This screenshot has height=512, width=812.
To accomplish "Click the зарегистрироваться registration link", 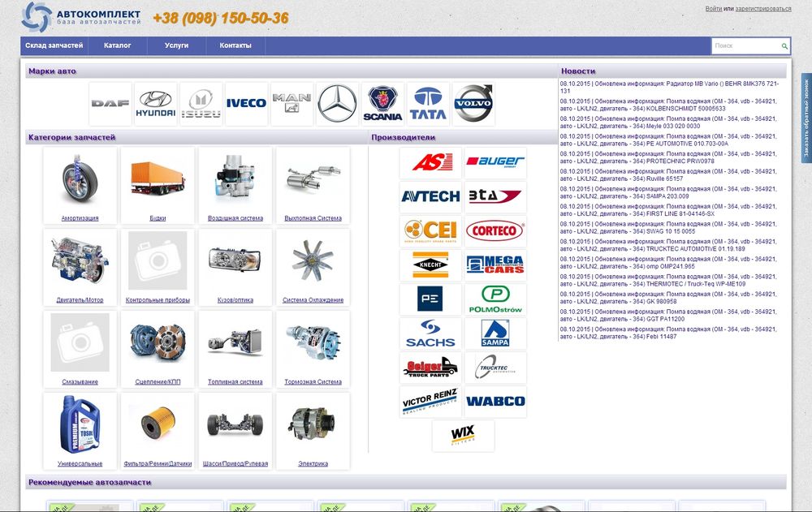I will pyautogui.click(x=762, y=9).
